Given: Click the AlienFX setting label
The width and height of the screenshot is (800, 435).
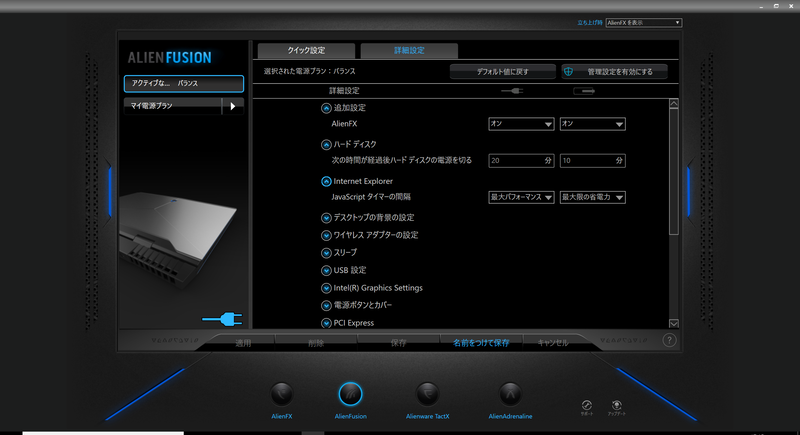Looking at the screenshot, I should pos(344,124).
